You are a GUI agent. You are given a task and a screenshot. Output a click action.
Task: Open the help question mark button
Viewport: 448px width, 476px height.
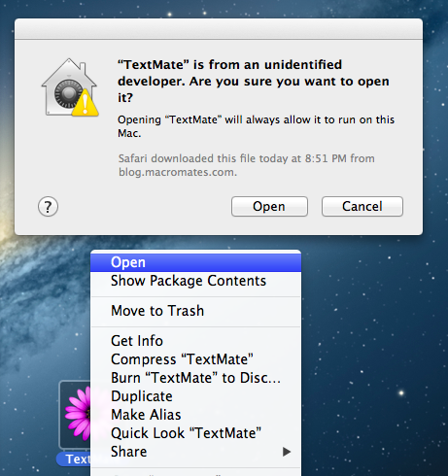48,207
